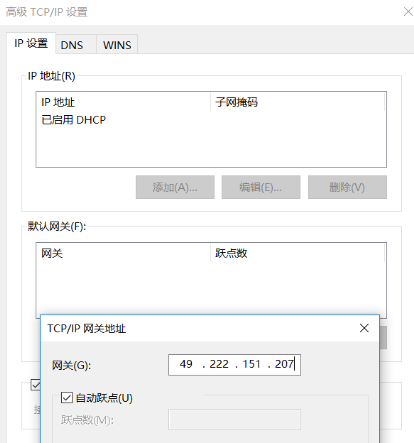Click the 添加(A)... button under IP addresses
Viewport: 414px width, 443px height.
(x=175, y=187)
